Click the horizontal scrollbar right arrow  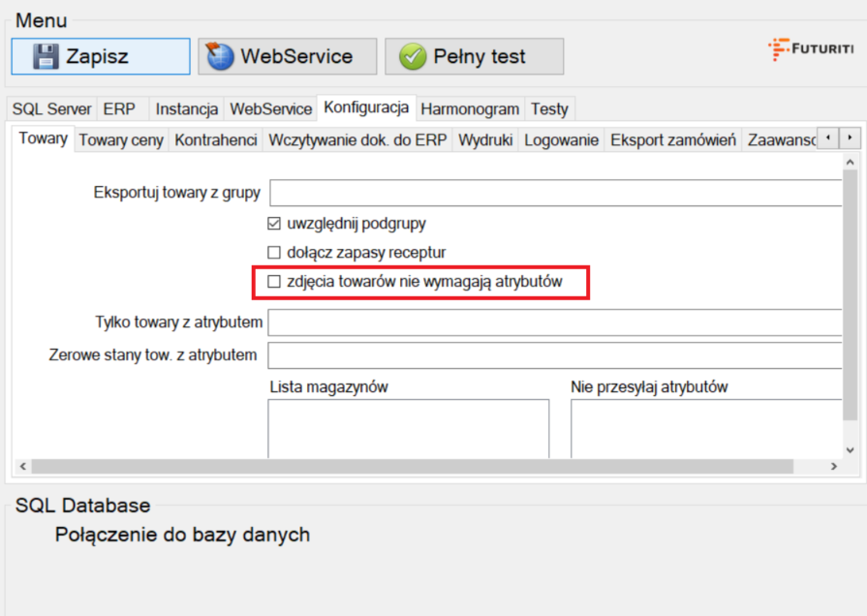click(833, 467)
